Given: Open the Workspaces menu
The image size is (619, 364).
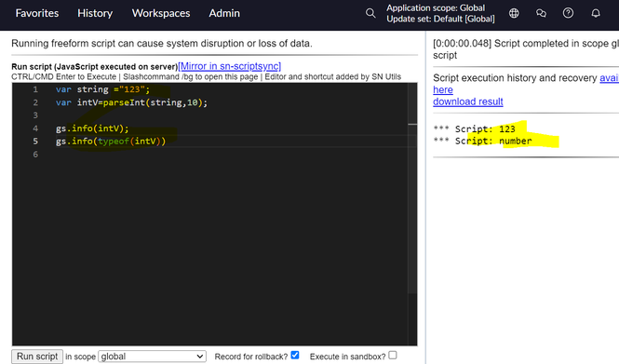Looking at the screenshot, I should [x=161, y=13].
